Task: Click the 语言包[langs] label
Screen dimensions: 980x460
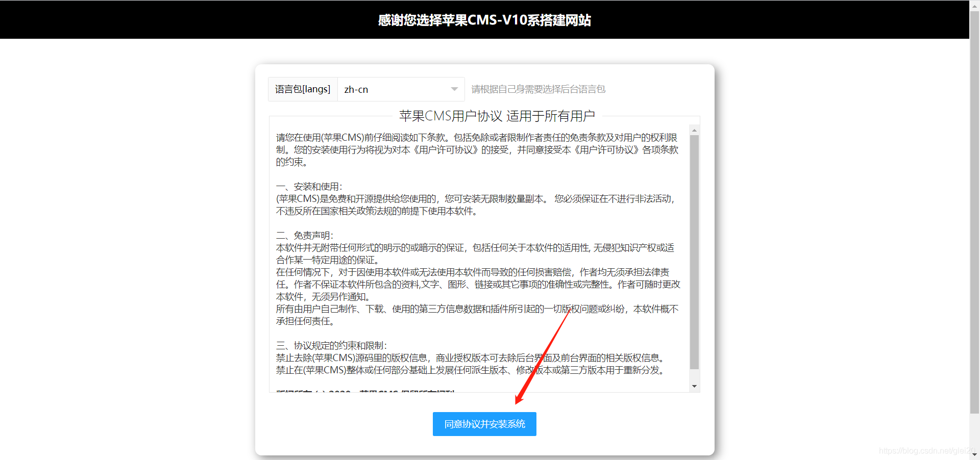Action: pos(303,89)
